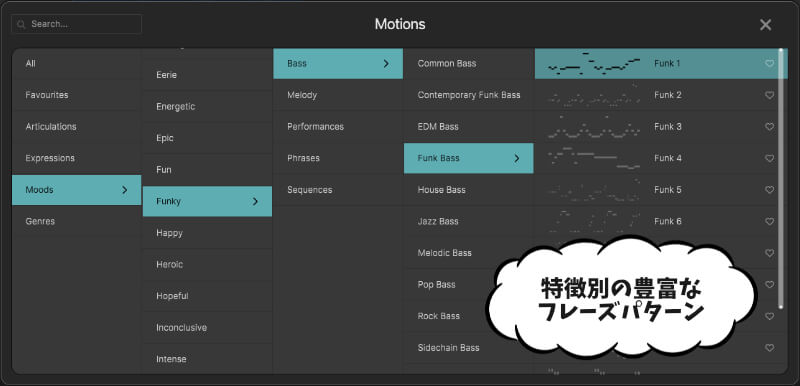Click the heart icon beside Funk 4

point(769,159)
